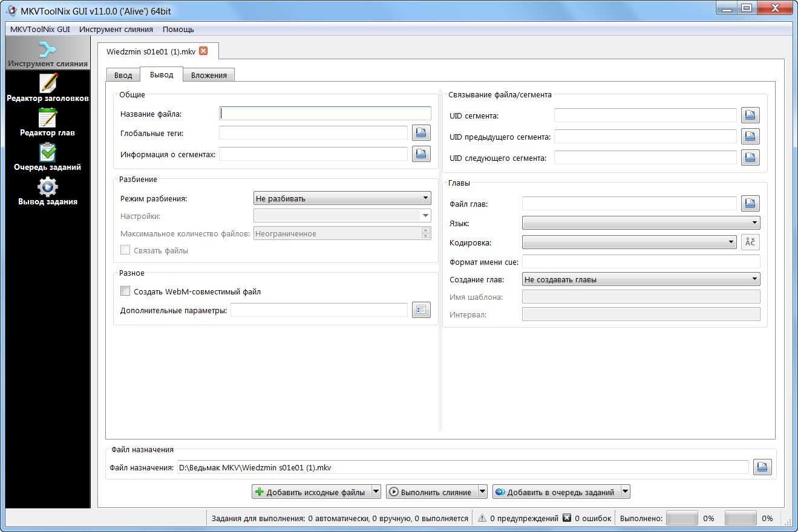The height and width of the screenshot is (532, 798).
Task: Enable the Создать WebM-совместимый файл checkbox
Action: (x=125, y=291)
